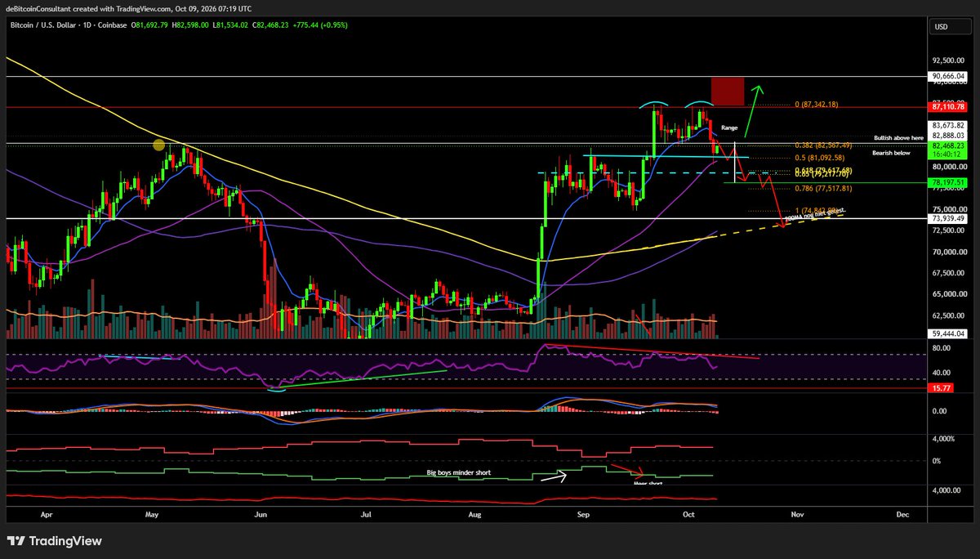Click the green 82,468.23 current price label
Viewport: 980px width, 559px height.
click(948, 145)
